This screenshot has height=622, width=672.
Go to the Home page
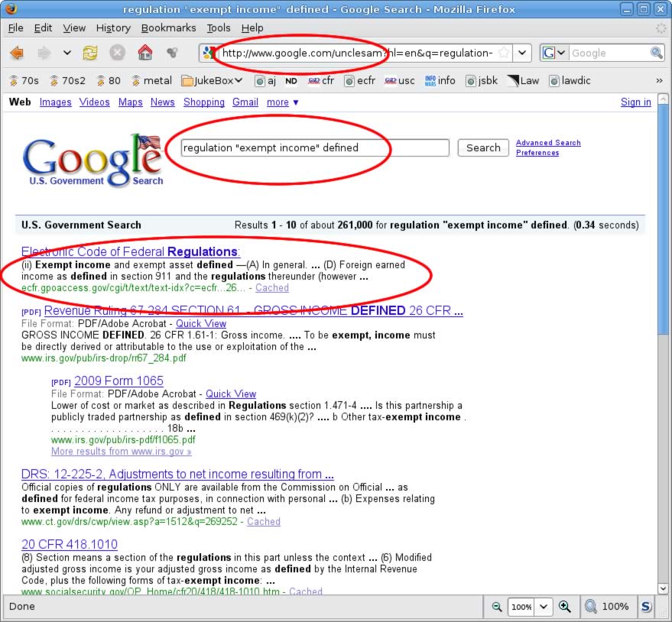(x=144, y=53)
